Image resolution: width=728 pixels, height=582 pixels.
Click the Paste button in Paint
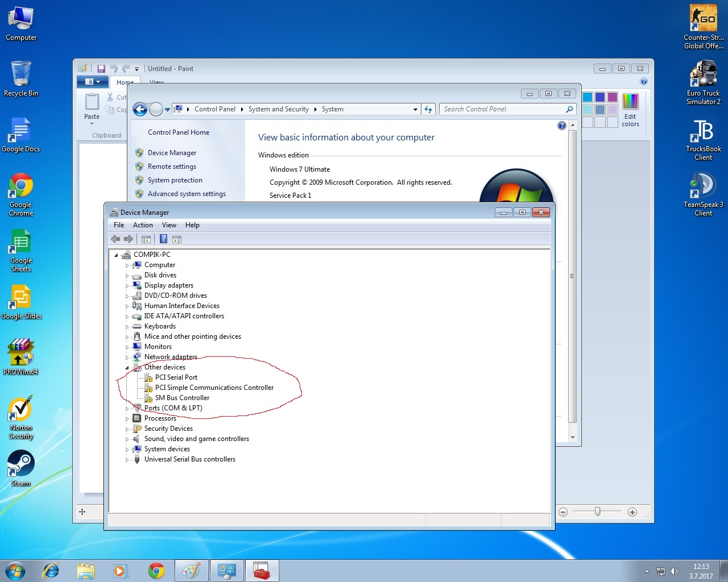click(92, 108)
